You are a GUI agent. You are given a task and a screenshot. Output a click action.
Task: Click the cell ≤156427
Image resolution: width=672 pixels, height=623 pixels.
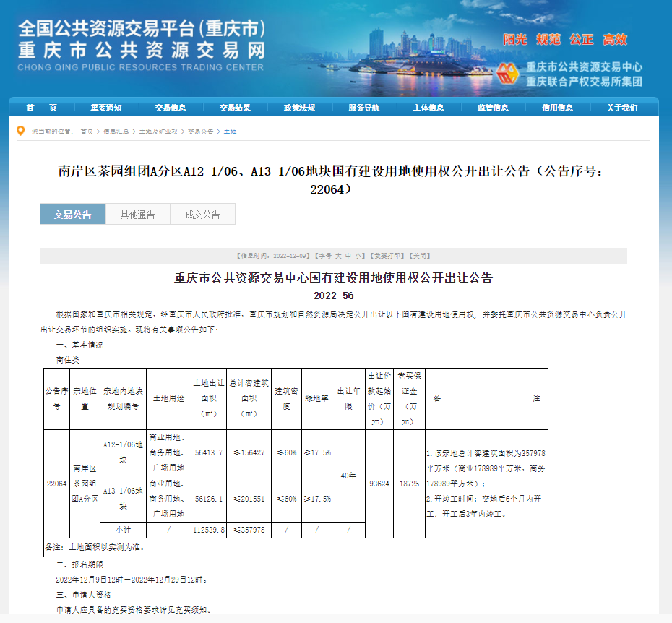[x=249, y=452]
